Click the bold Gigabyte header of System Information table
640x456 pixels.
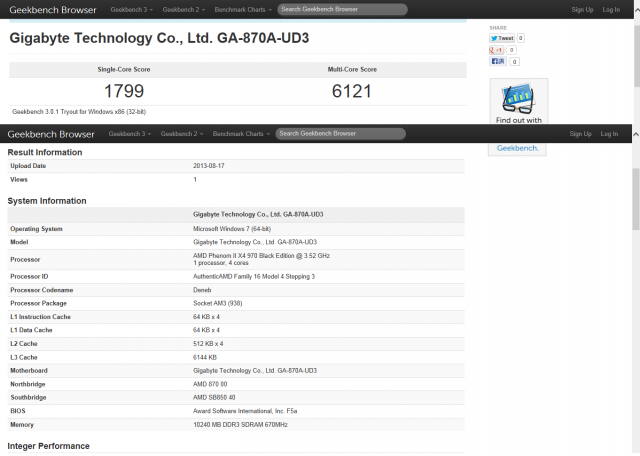click(258, 214)
